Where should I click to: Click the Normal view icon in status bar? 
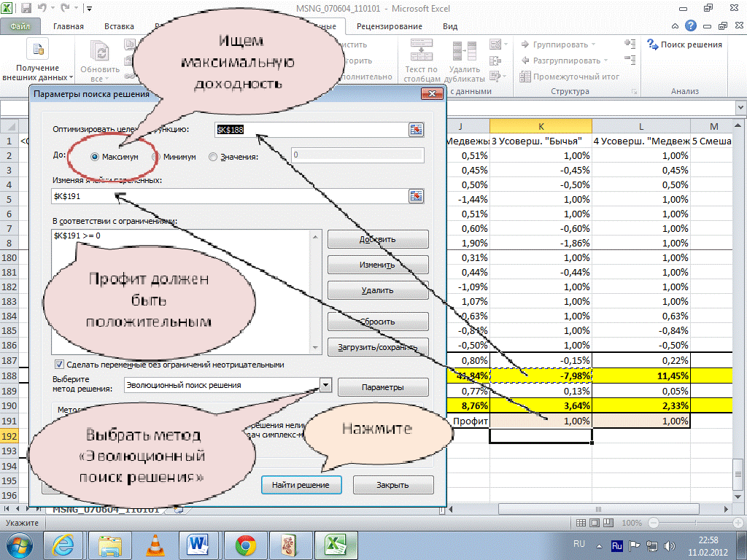coord(581,523)
